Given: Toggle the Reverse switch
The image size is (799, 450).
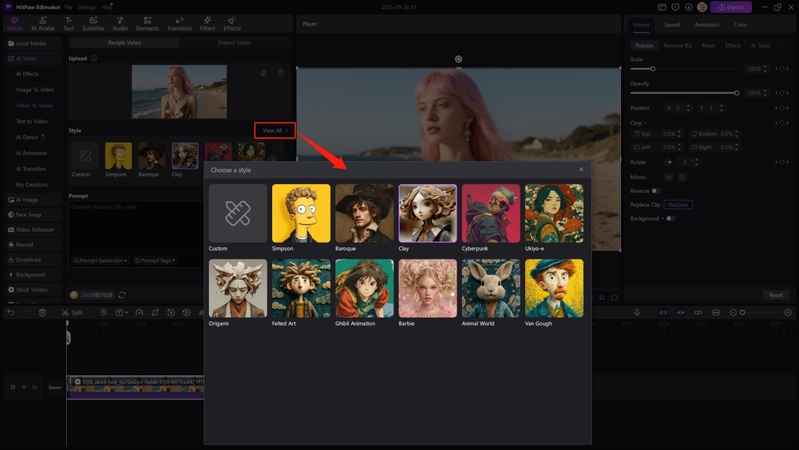Looking at the screenshot, I should tap(656, 190).
